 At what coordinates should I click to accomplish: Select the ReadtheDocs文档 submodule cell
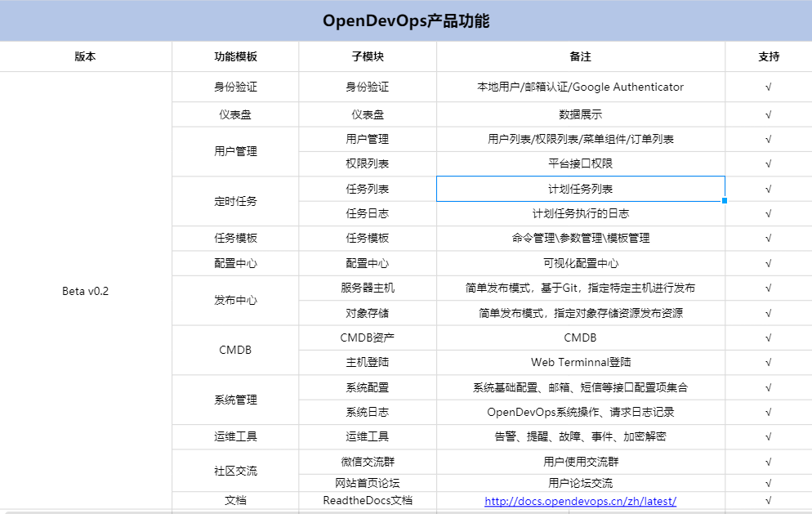[368, 501]
